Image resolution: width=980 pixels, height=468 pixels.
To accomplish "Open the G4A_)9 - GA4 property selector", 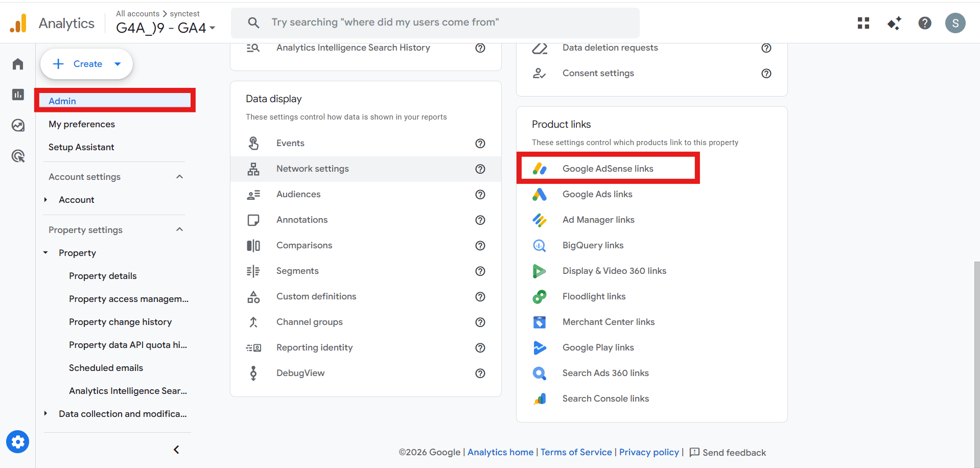I will pos(166,28).
